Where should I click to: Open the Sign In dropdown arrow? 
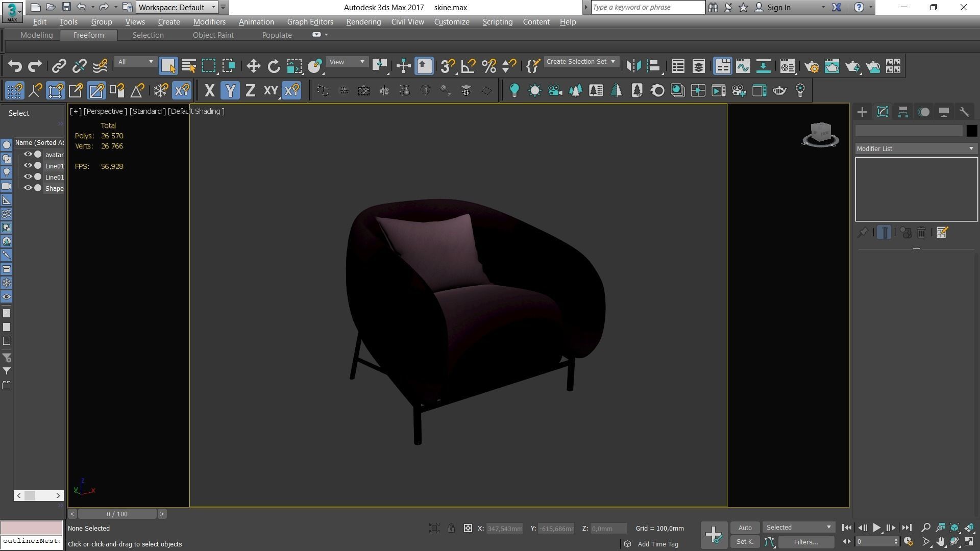pos(823,8)
